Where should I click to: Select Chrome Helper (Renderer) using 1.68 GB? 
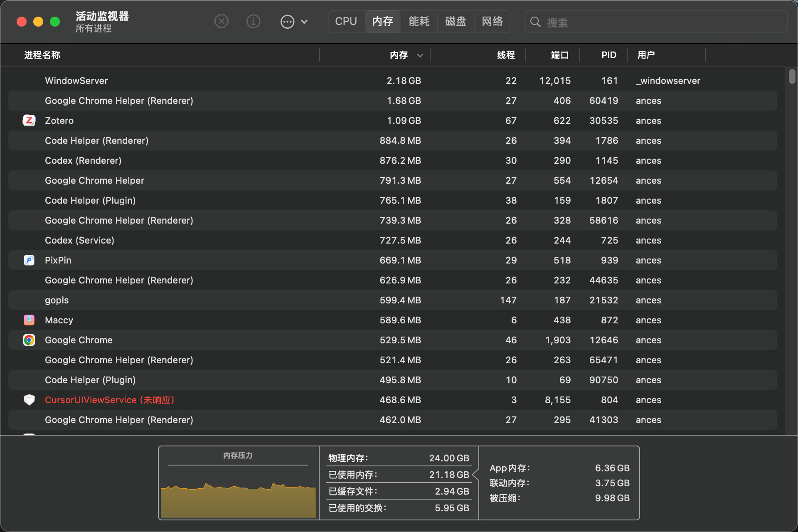point(393,101)
